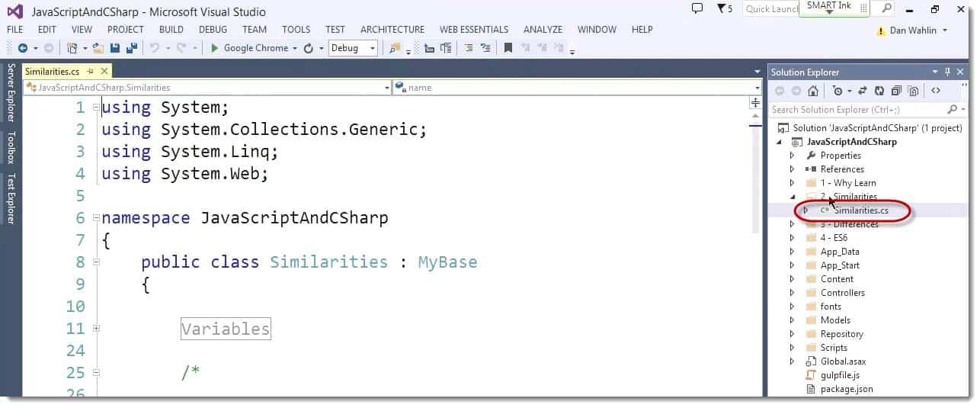Toggle Auto Hide pin on Solution Explorer
Image resolution: width=980 pixels, height=408 pixels.
tap(948, 72)
